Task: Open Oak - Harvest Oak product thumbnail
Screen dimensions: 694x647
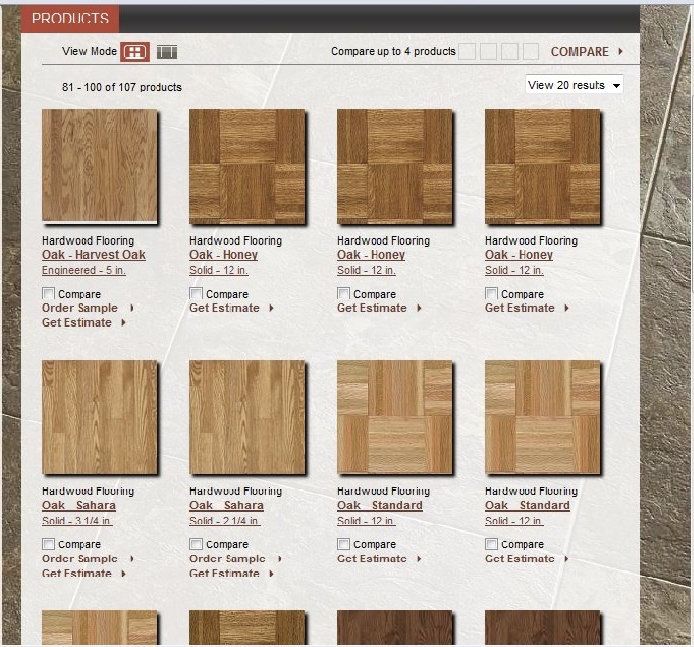Action: point(100,166)
